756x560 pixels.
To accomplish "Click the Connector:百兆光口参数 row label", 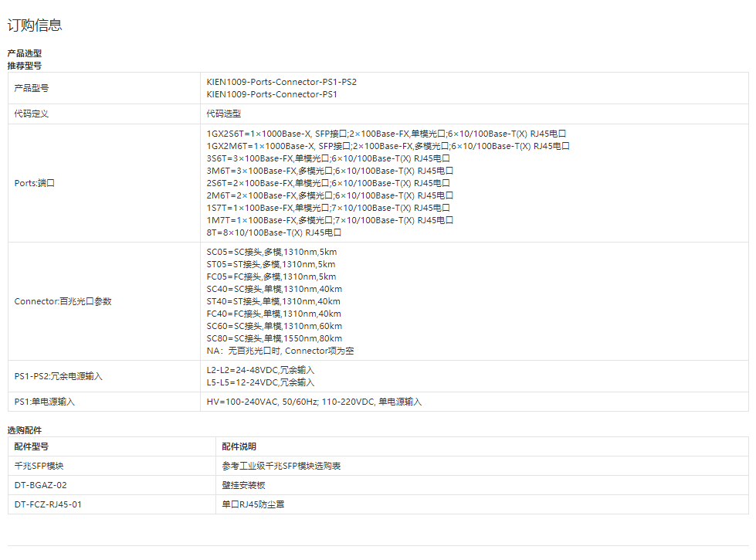I will [63, 301].
